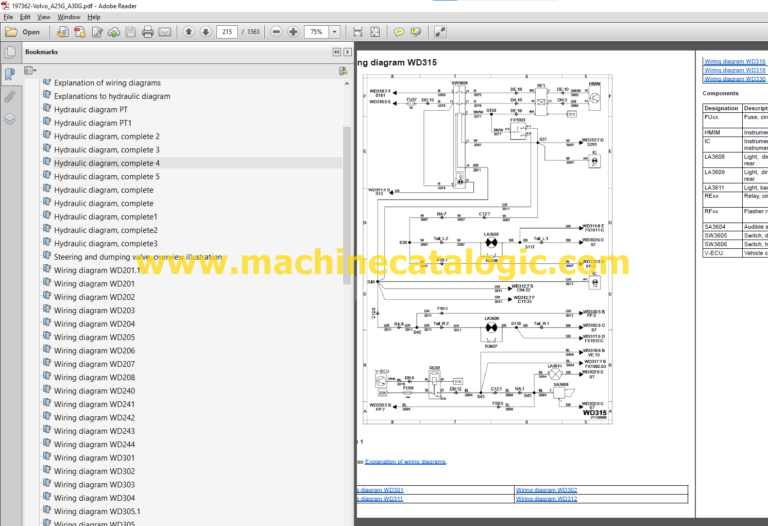Click scroll-up arrow of bookmarks list

click(347, 84)
